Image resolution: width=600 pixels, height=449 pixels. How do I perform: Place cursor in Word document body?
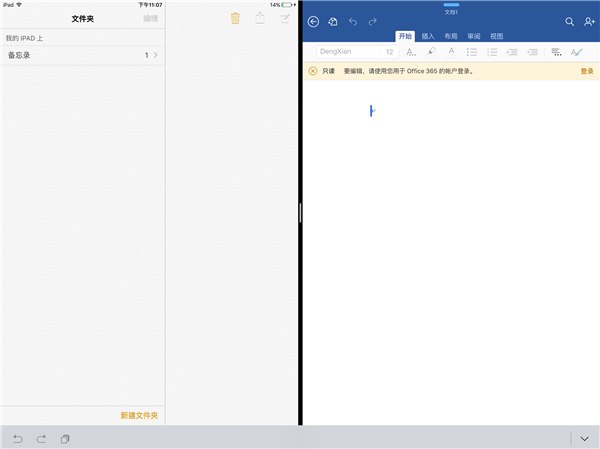pyautogui.click(x=451, y=253)
